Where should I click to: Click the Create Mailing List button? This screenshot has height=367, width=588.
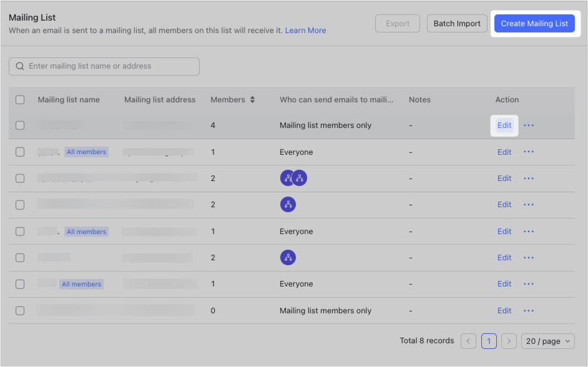coord(534,23)
